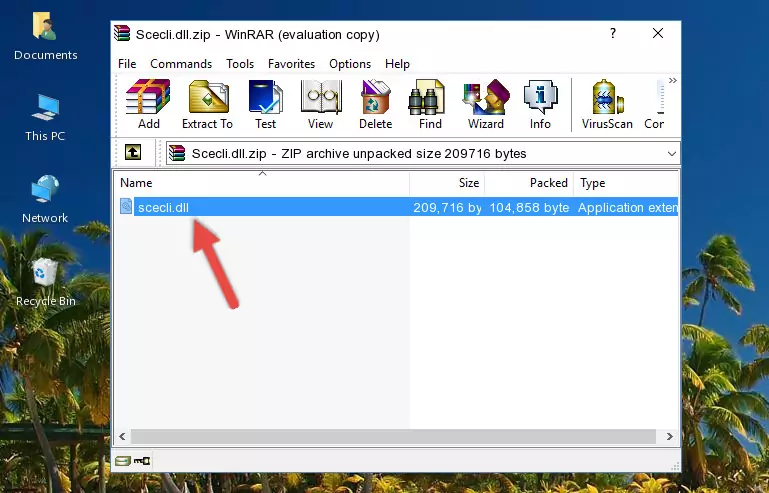Click the horizontal scrollbar track

[393, 436]
